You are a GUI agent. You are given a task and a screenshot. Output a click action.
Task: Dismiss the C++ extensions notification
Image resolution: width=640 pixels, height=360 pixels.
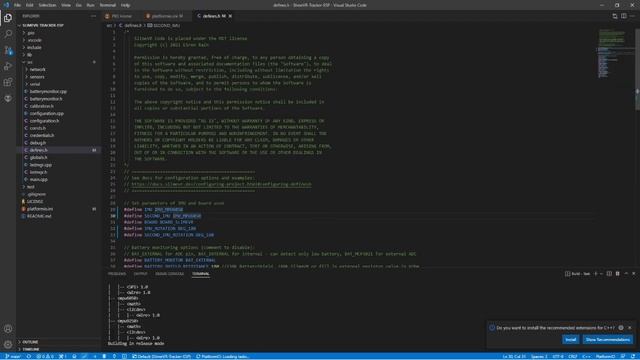click(629, 327)
